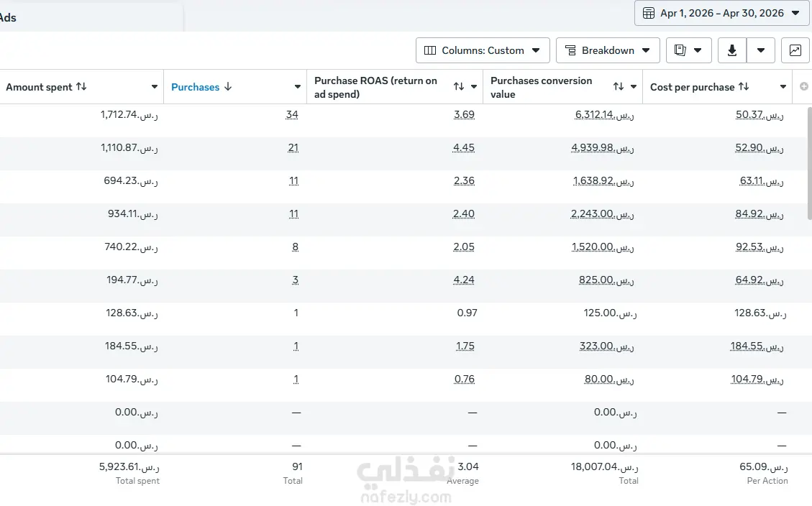
Task: Open the Breakdown dropdown
Action: click(x=608, y=50)
